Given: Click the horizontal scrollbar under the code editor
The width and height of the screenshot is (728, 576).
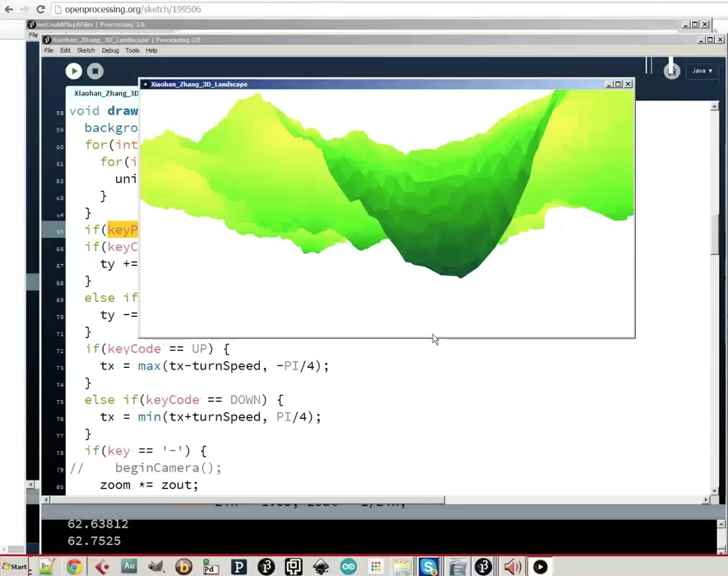Looking at the screenshot, I should pyautogui.click(x=247, y=499).
